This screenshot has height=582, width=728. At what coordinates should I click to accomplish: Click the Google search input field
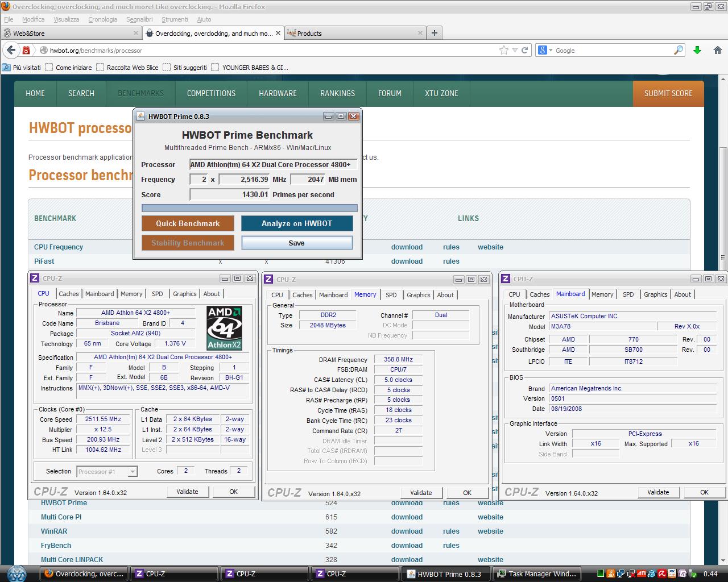pos(613,50)
